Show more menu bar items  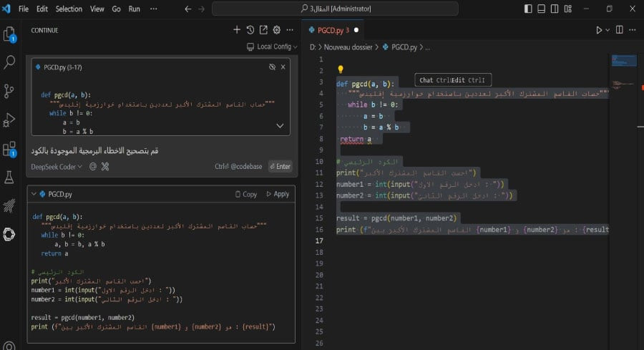[154, 9]
